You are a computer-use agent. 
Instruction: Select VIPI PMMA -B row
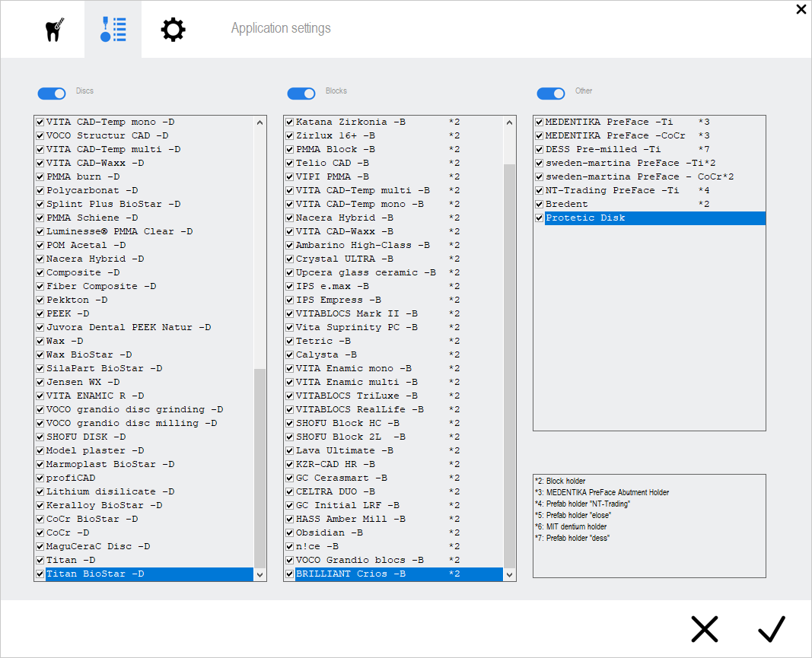tap(394, 176)
